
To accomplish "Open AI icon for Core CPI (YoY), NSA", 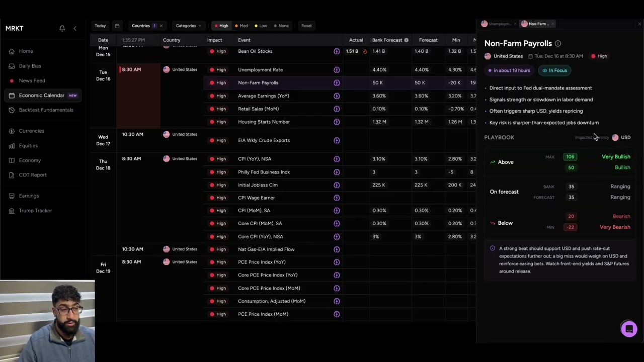I will 337,237.
